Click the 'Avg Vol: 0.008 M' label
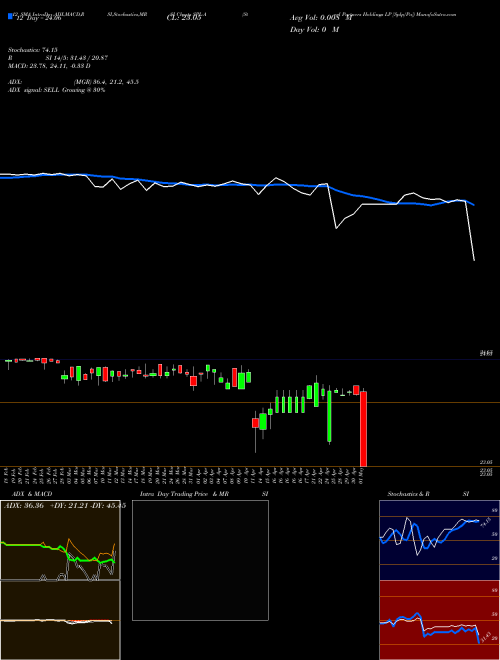 click(x=321, y=18)
